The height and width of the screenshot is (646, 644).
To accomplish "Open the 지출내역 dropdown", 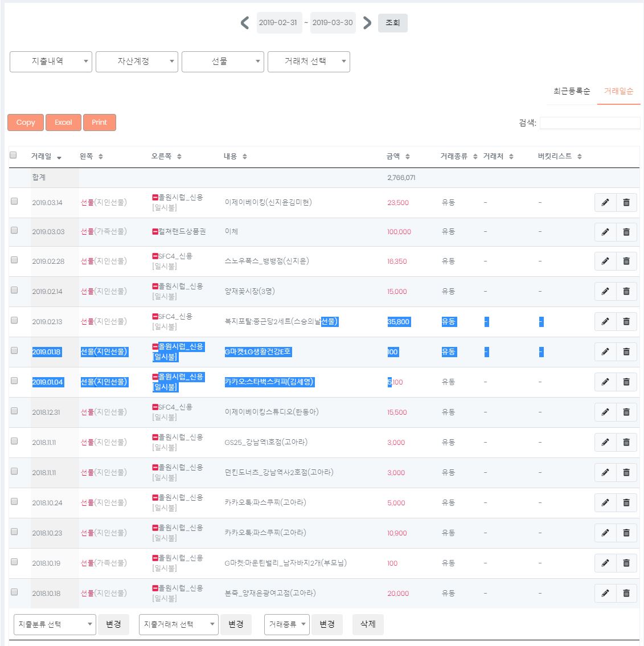I will coord(51,62).
